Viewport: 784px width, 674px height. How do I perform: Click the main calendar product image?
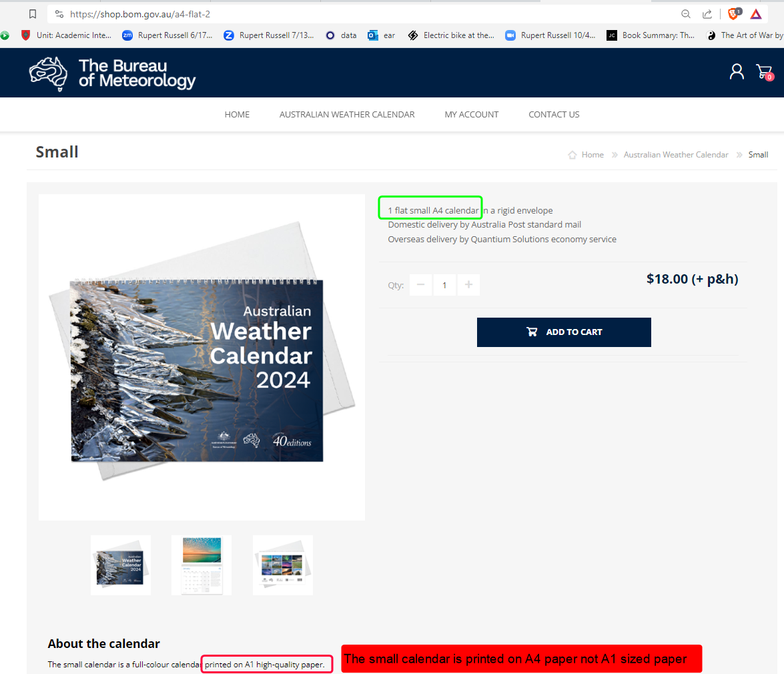point(202,358)
